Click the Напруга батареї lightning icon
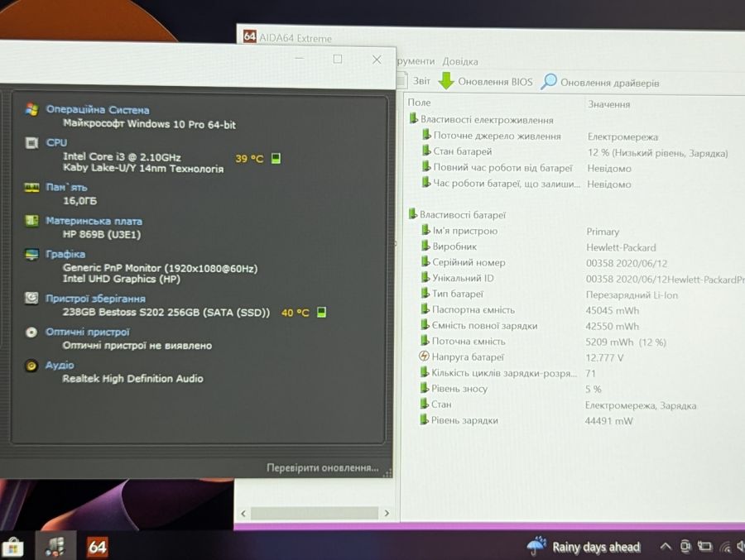Viewport: 745px width, 560px height. [x=424, y=357]
